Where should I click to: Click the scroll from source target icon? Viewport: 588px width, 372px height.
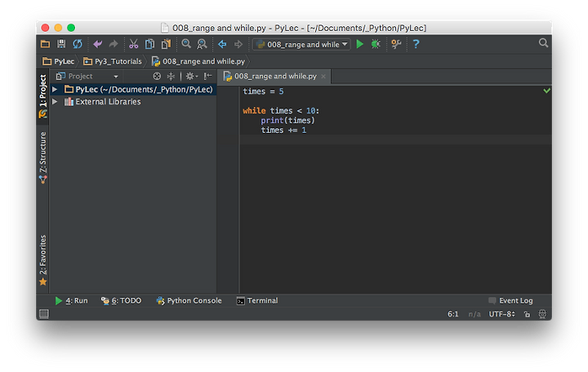pyautogui.click(x=157, y=77)
